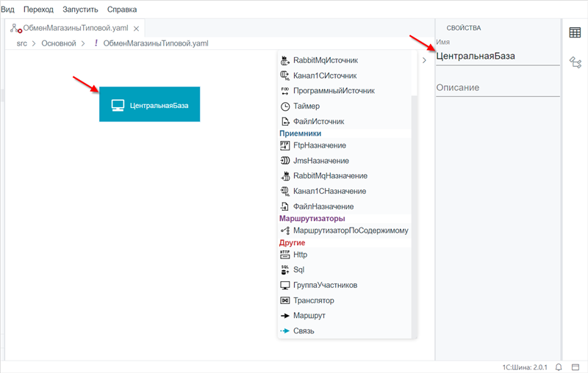Select the МаршрутизаторПоСодержимому icon
588x373 pixels.
[x=285, y=231]
